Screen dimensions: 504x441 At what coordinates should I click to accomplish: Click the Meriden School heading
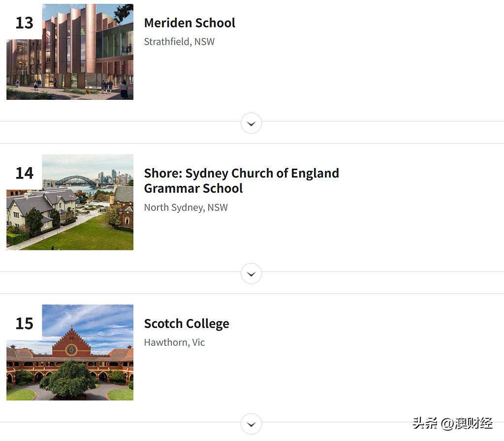tap(189, 23)
